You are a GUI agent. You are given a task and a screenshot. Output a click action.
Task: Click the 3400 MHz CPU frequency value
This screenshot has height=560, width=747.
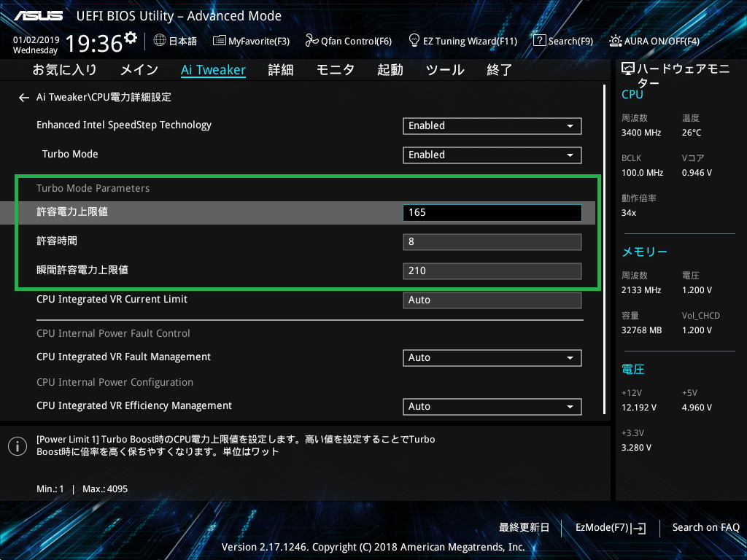(x=641, y=133)
